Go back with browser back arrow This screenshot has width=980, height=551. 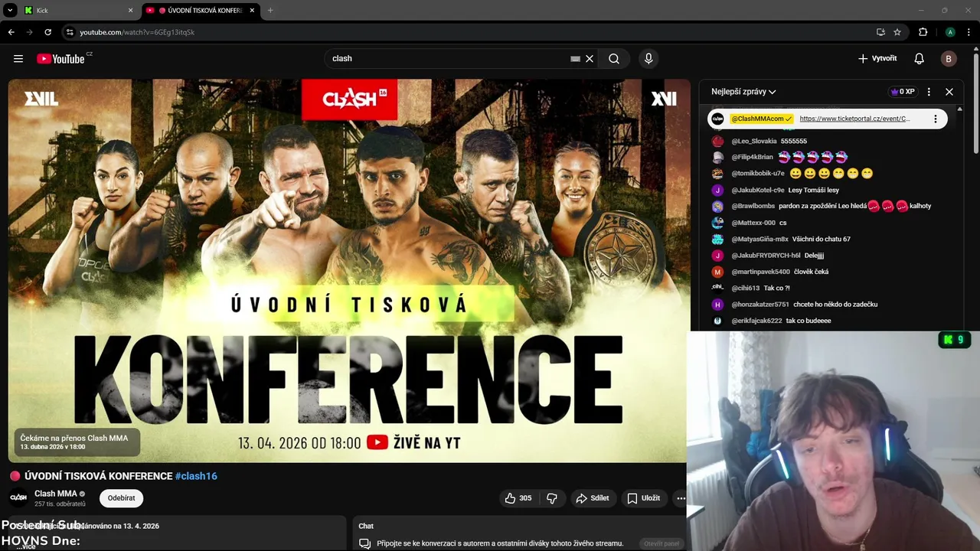(11, 32)
